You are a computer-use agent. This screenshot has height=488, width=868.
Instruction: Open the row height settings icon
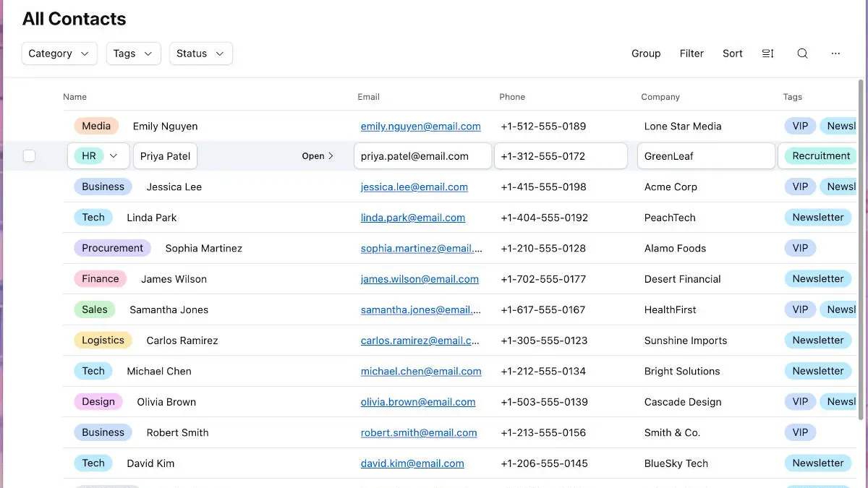tap(767, 53)
